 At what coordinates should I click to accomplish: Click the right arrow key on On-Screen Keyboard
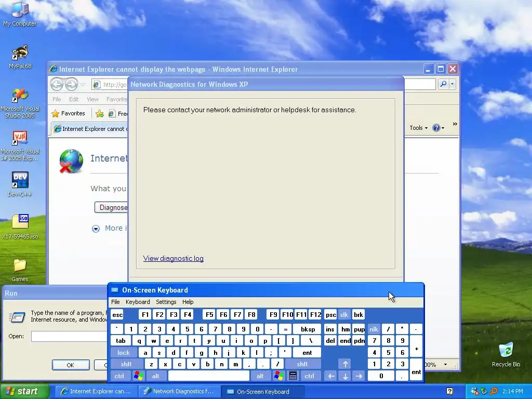coord(359,376)
